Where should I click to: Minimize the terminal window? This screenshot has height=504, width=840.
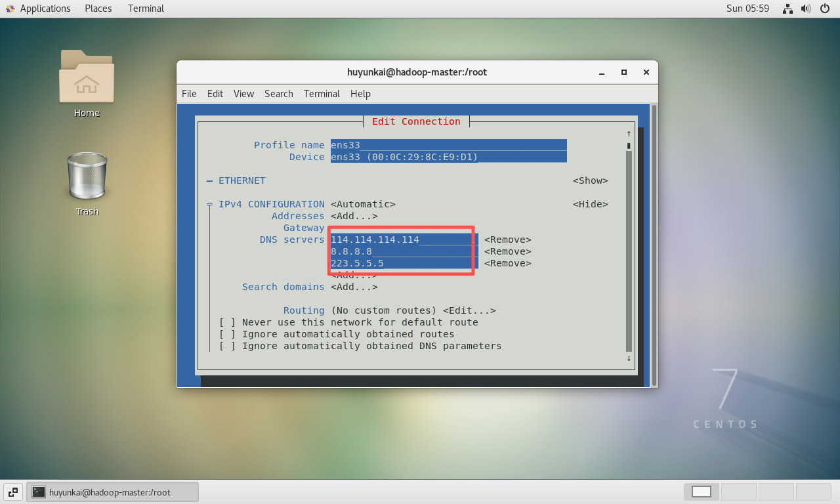tap(602, 72)
